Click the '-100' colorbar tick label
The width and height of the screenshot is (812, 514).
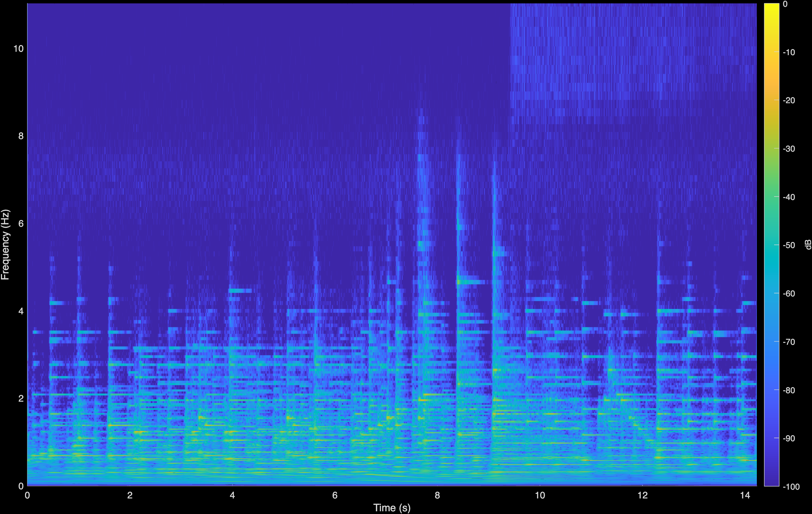[x=791, y=487]
